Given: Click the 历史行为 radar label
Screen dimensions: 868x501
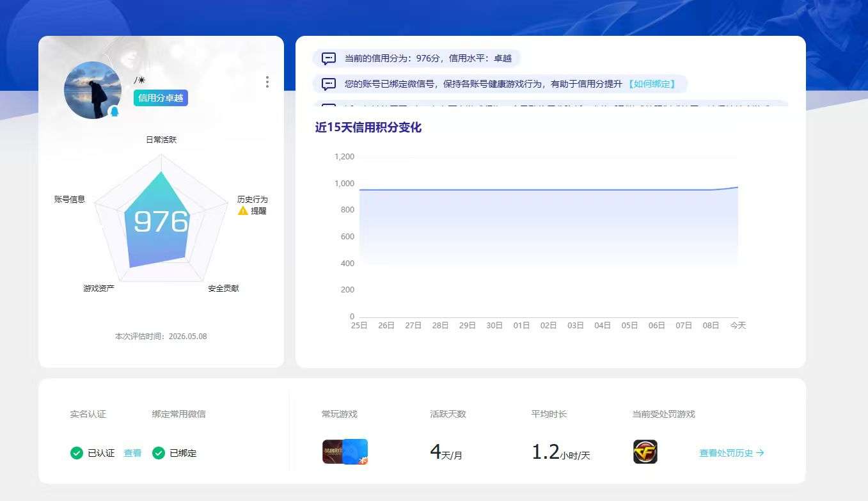Looking at the screenshot, I should pos(253,199).
